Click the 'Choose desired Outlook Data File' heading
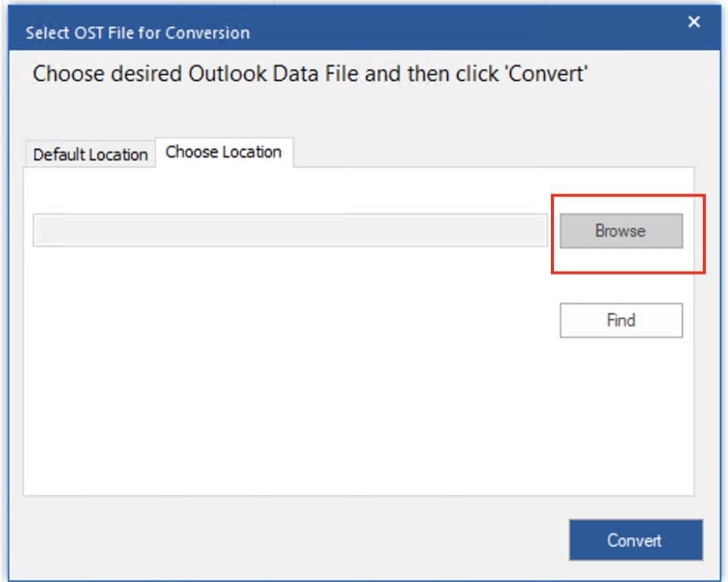Screen dimensions: 728x582 coord(310,74)
